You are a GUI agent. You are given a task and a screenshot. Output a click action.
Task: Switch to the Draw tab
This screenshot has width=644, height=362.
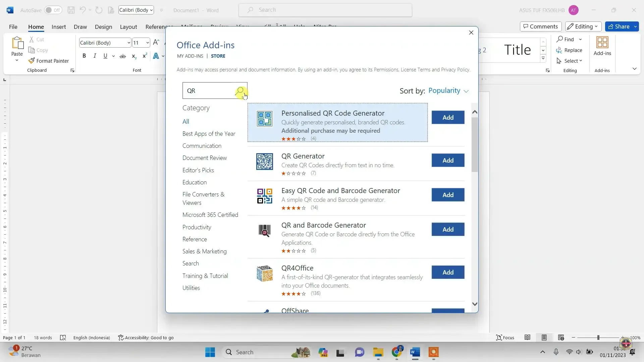(x=80, y=27)
